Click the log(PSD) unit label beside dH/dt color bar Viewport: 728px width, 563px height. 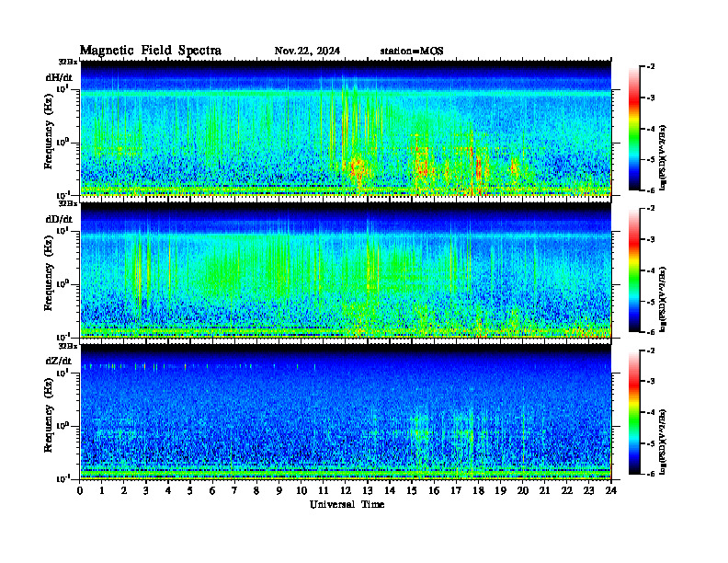click(663, 158)
